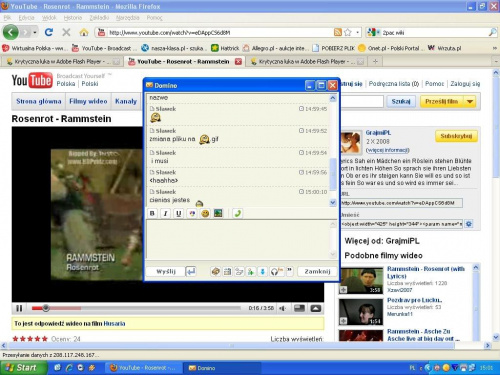This screenshot has width=500, height=375.
Task: Open the Wirtualna Polska bookmark
Action: coord(35,48)
